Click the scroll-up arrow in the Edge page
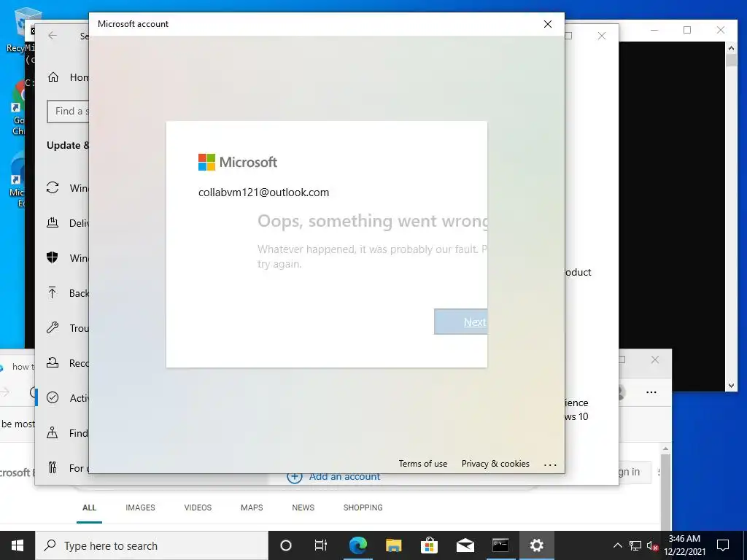 click(665, 448)
